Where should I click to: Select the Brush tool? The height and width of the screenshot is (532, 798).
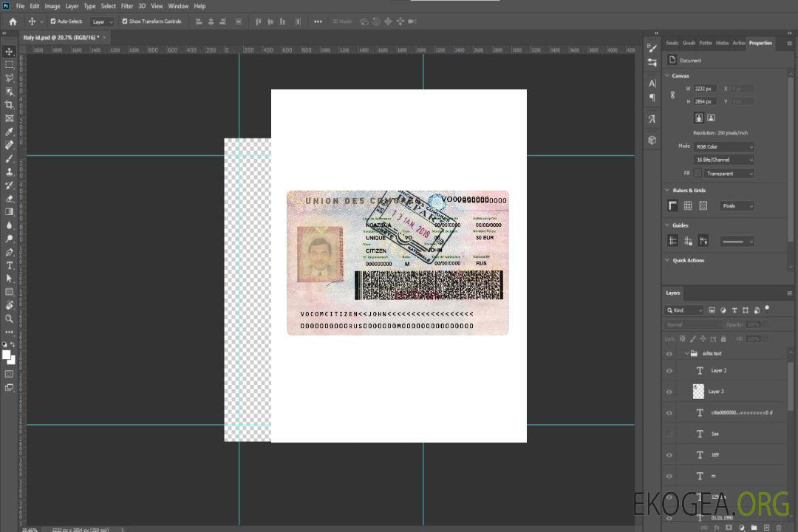click(x=10, y=158)
